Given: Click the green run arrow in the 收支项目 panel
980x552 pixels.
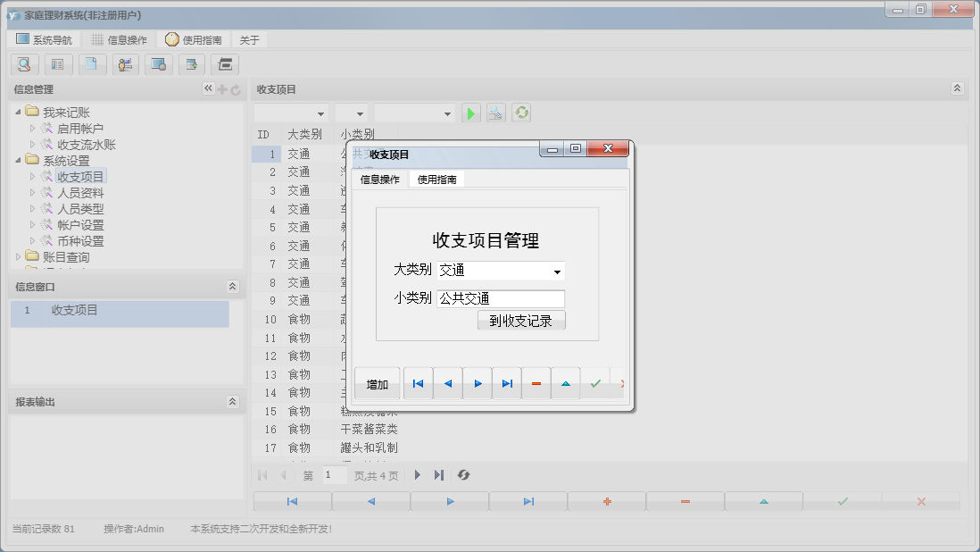Looking at the screenshot, I should coord(470,113).
